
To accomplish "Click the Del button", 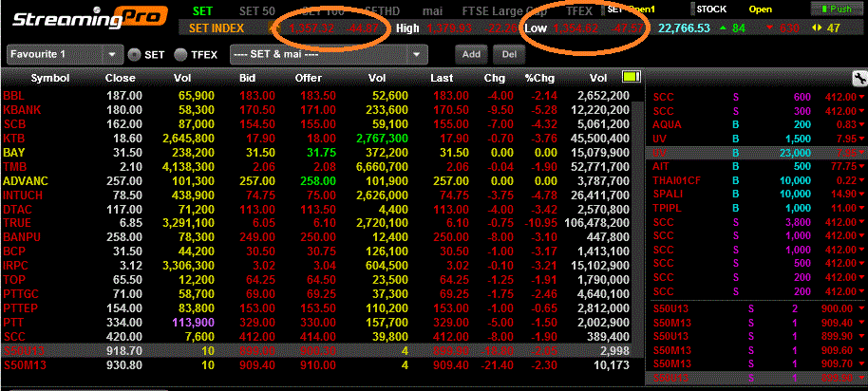I will 509,54.
